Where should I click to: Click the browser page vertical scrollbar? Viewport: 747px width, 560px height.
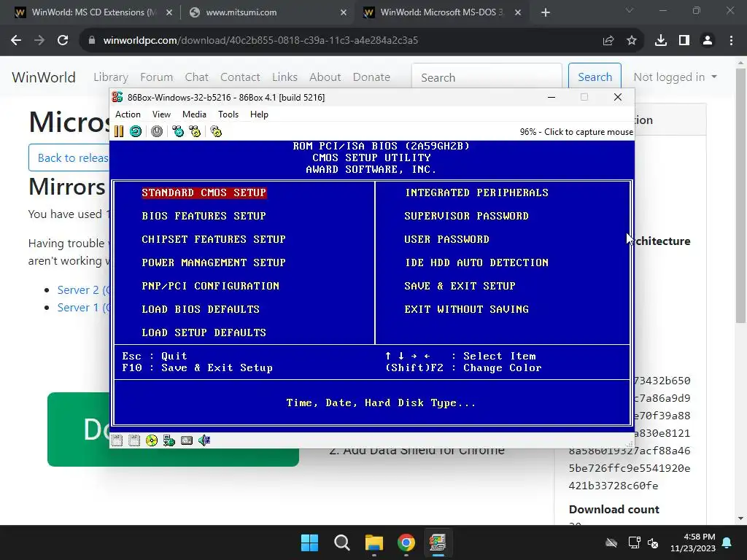[741, 195]
